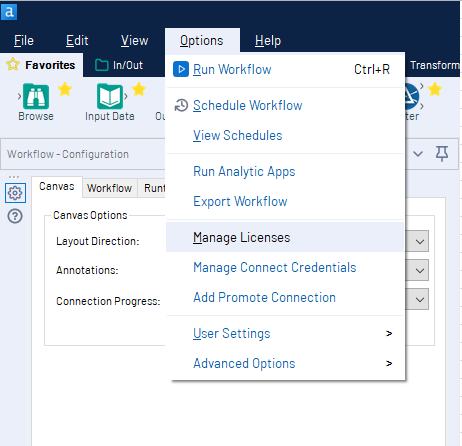
Task: Switch to the Workflow tab
Action: coord(109,188)
